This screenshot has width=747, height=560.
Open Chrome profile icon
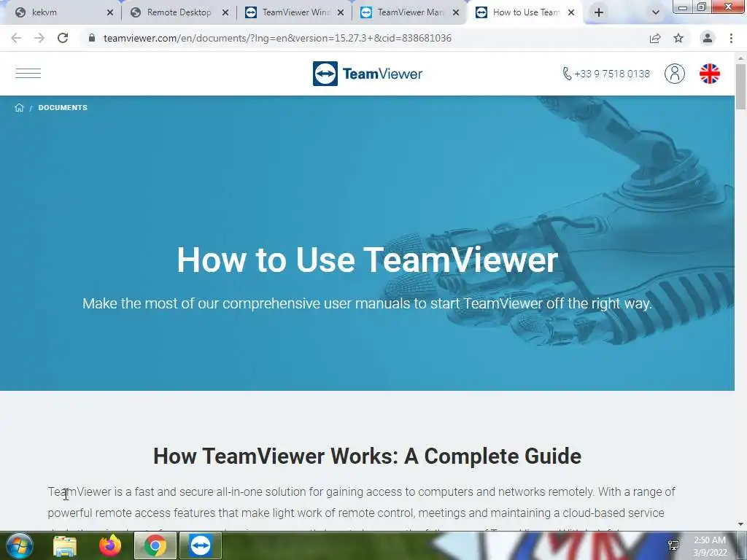tap(708, 38)
